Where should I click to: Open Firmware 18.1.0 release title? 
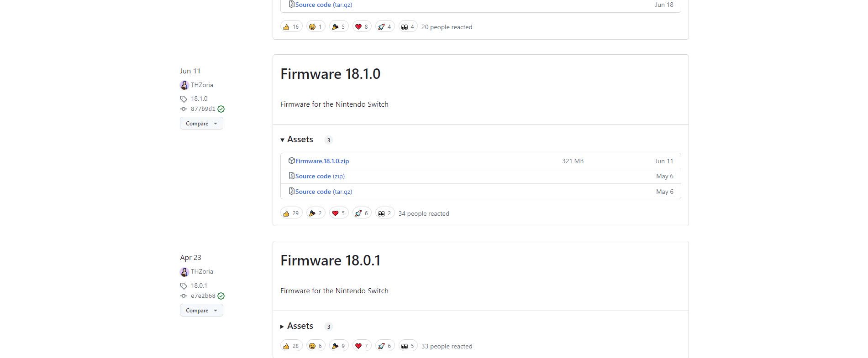[x=330, y=74]
